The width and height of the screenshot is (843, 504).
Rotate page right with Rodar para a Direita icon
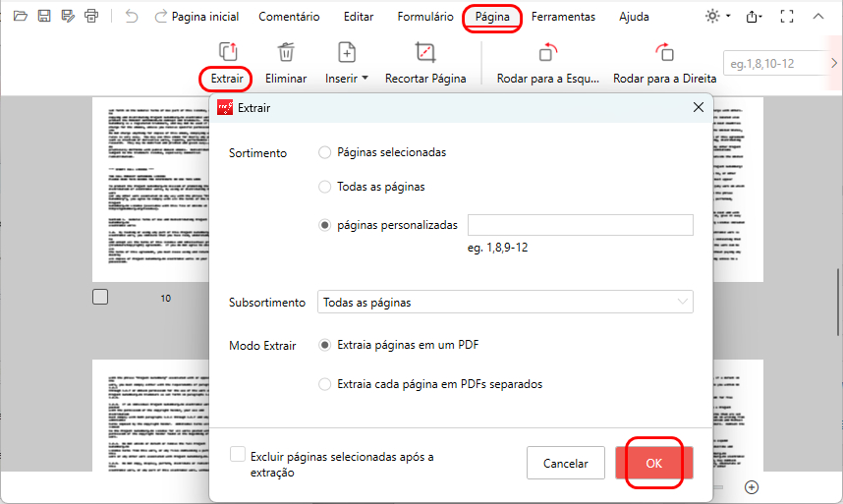[x=665, y=52]
